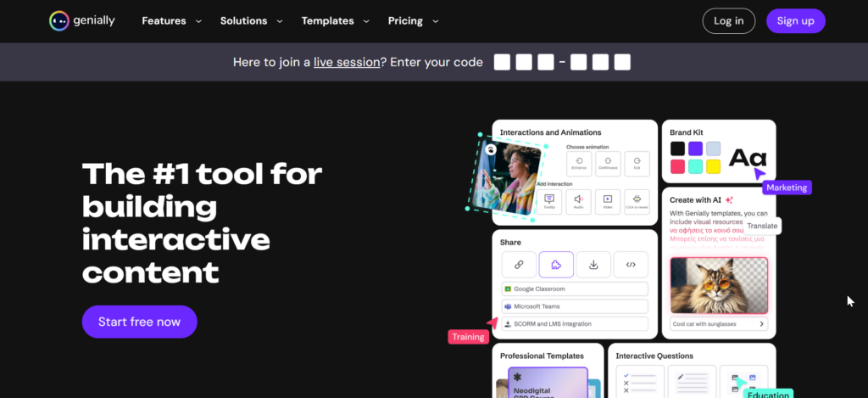The height and width of the screenshot is (398, 868).
Task: Pick the purple Brand Kit color swatch
Action: [x=695, y=149]
